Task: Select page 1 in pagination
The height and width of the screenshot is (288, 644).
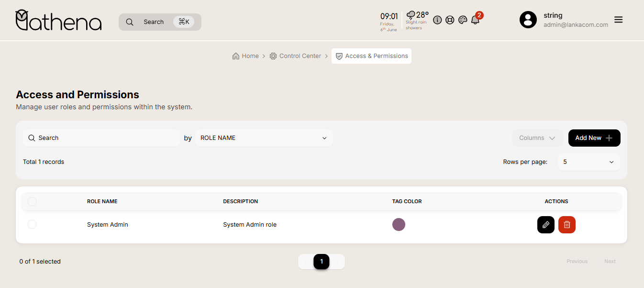Action: tap(322, 262)
